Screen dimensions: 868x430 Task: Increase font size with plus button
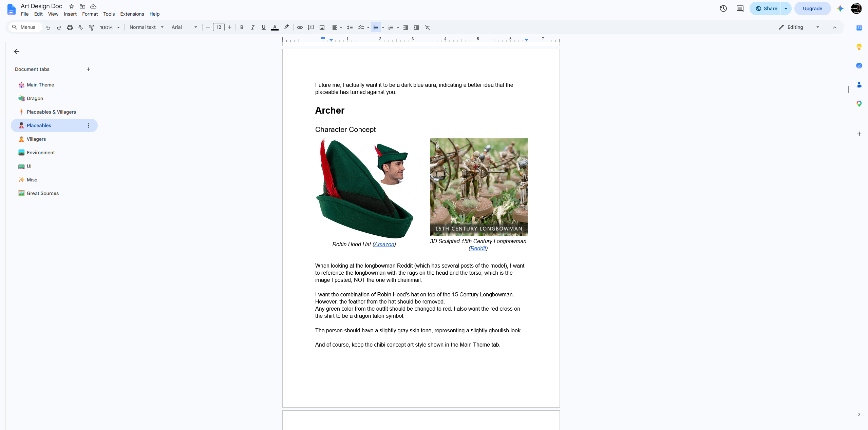[230, 27]
